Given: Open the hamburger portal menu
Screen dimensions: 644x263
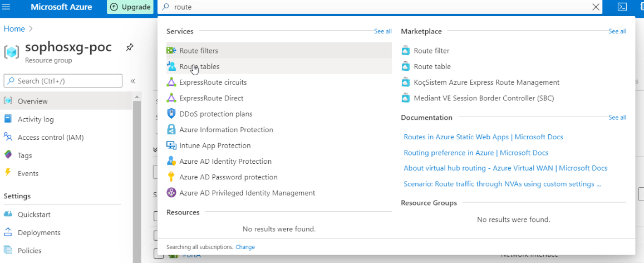Looking at the screenshot, I should coord(7,7).
